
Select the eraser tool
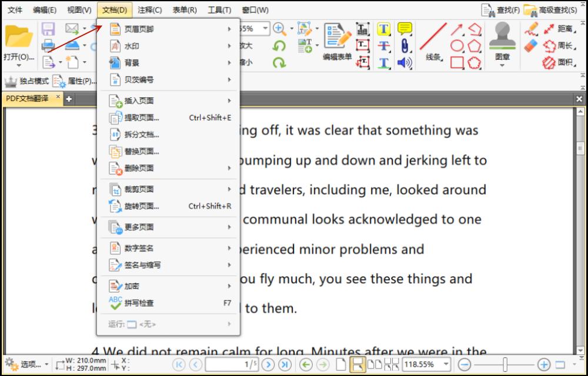point(530,46)
